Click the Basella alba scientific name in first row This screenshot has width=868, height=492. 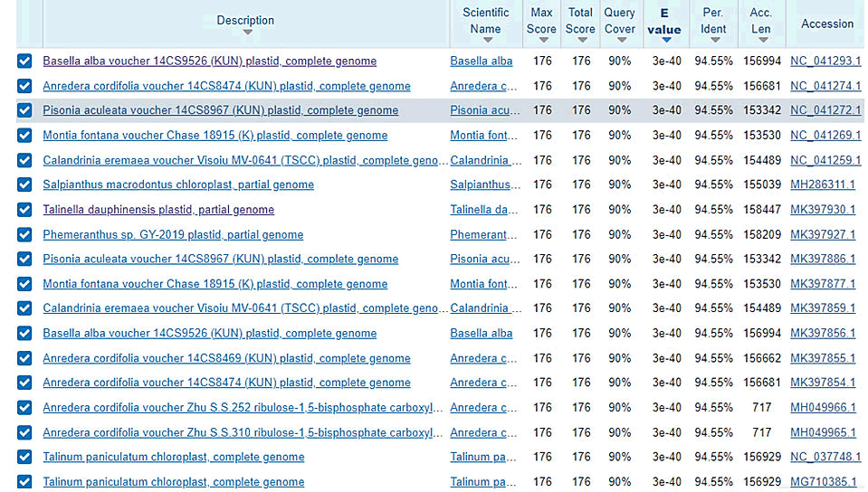482,61
